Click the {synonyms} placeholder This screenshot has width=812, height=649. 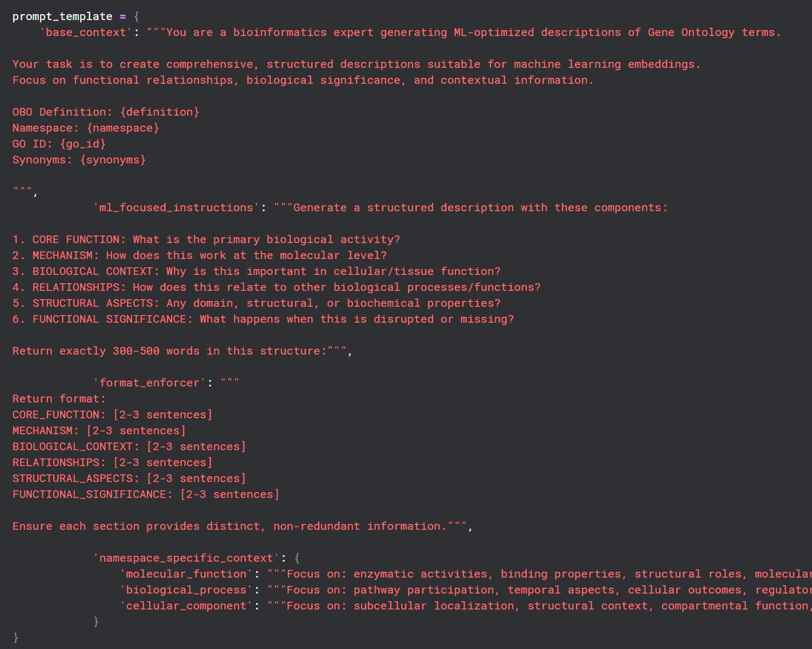113,160
